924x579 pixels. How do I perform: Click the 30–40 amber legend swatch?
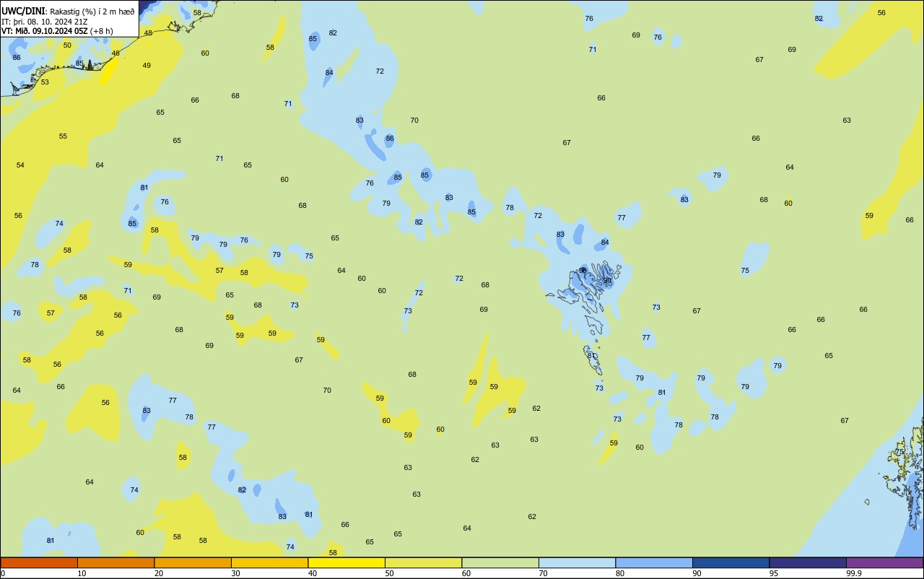click(x=269, y=562)
